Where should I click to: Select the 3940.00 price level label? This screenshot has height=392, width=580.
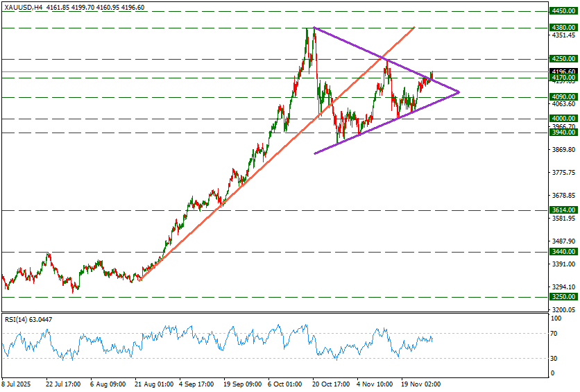pos(563,132)
